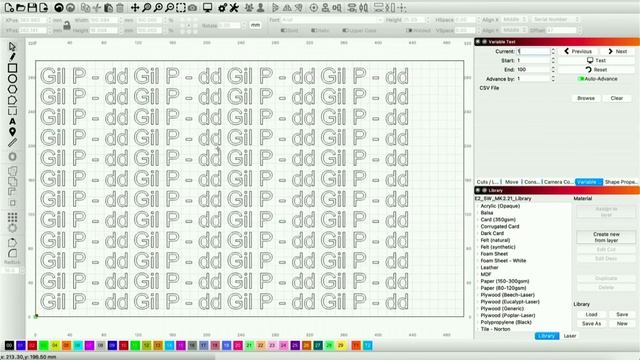
Task: Toggle the lock aspect ratio padlock
Action: click(x=67, y=25)
